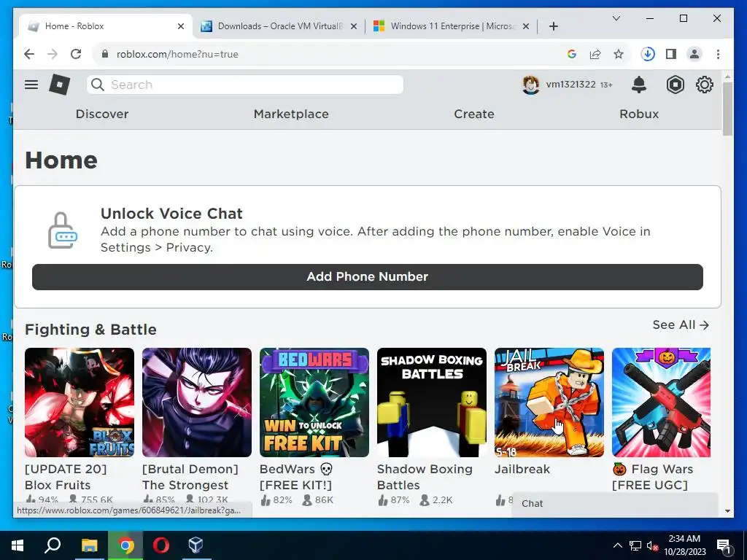Click the Roblox logo icon

pyautogui.click(x=60, y=85)
